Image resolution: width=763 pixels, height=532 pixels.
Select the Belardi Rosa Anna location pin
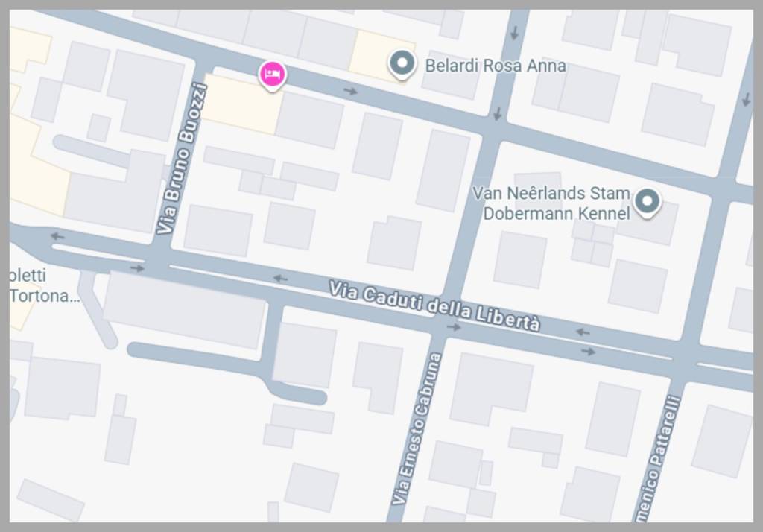pyautogui.click(x=402, y=65)
